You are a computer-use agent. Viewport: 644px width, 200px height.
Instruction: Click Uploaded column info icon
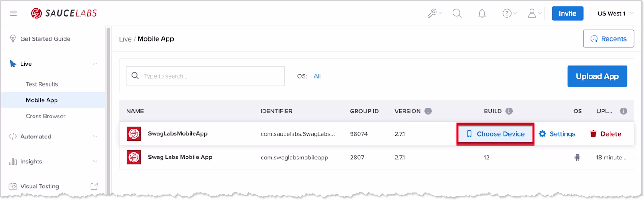tap(623, 111)
